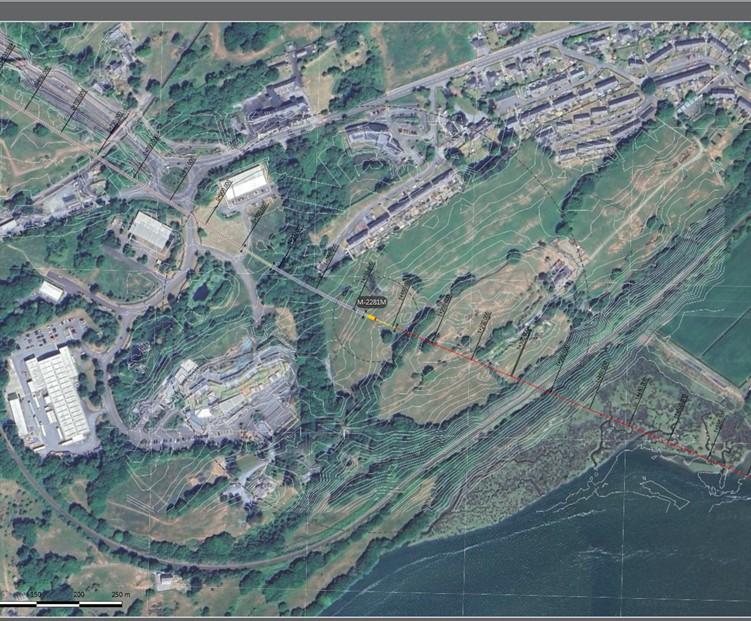Viewport: 751px width, 621px height.
Task: Click the "250 m" scale label
Action: coord(121,595)
